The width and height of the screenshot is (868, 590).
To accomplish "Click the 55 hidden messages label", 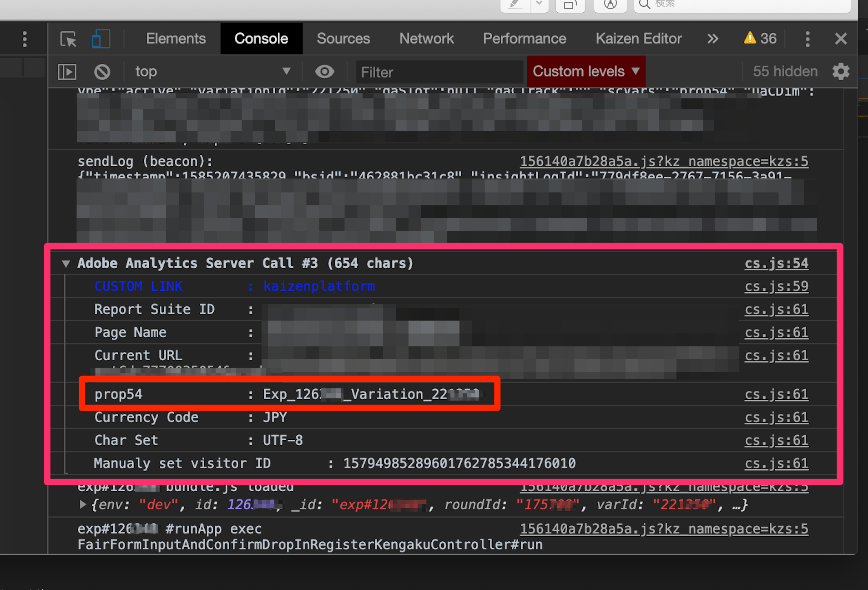I will 785,71.
